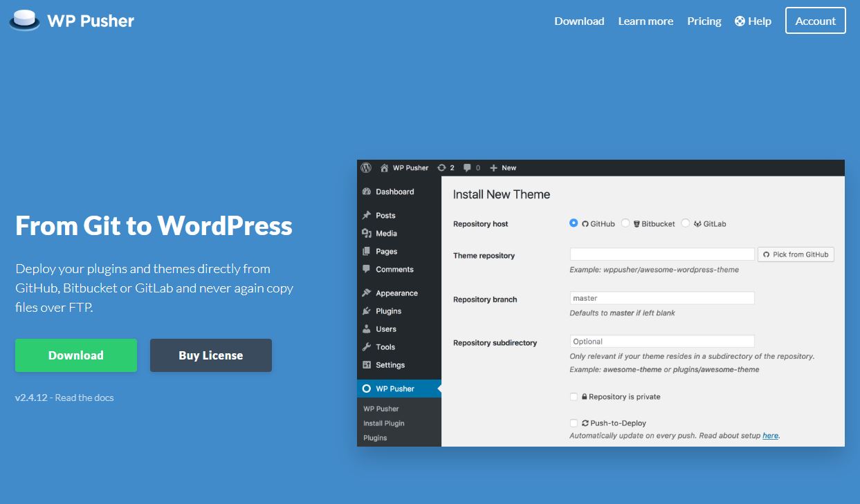
Task: Click the Buy License button
Action: (211, 355)
